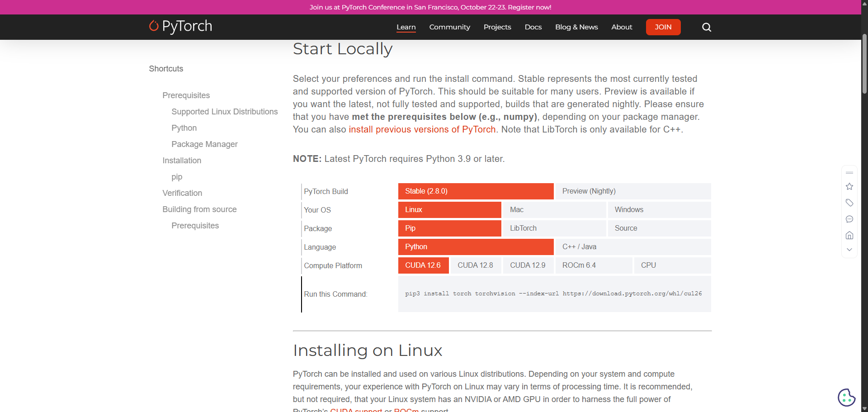The width and height of the screenshot is (868, 412).
Task: Click the Start Locally heading
Action: [x=343, y=49]
